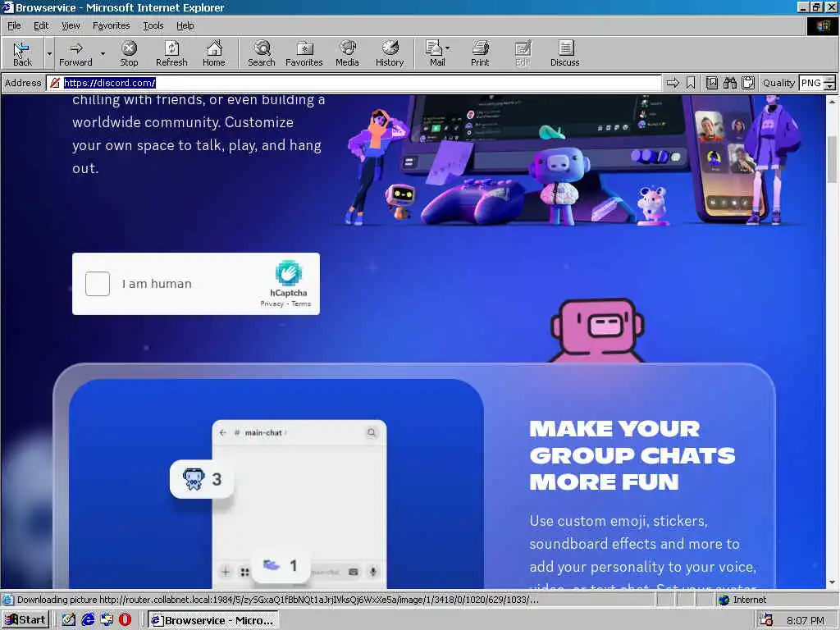
Task: Click the Mail toolbar button
Action: [x=435, y=53]
